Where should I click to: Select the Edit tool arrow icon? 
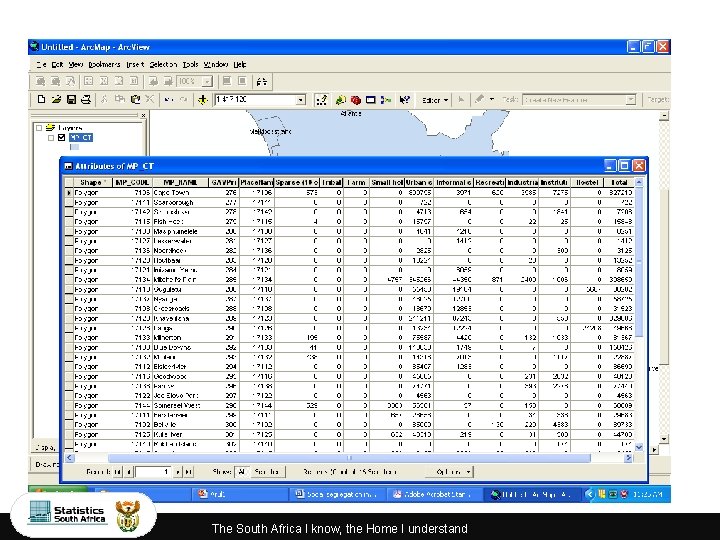[461, 99]
